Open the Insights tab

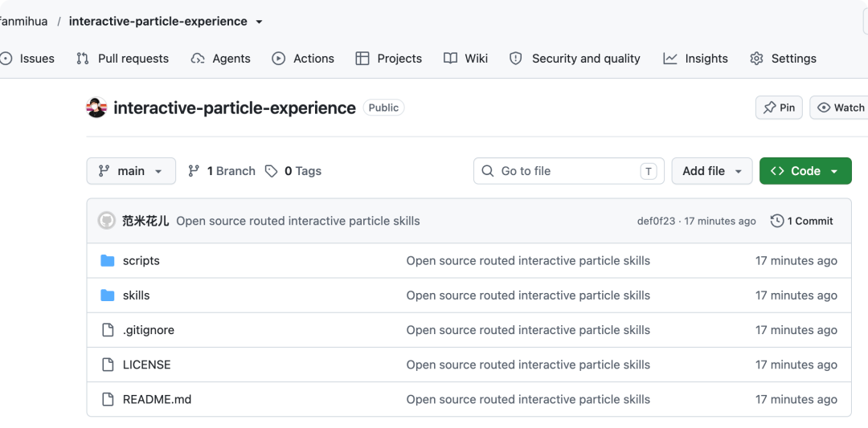[695, 59]
